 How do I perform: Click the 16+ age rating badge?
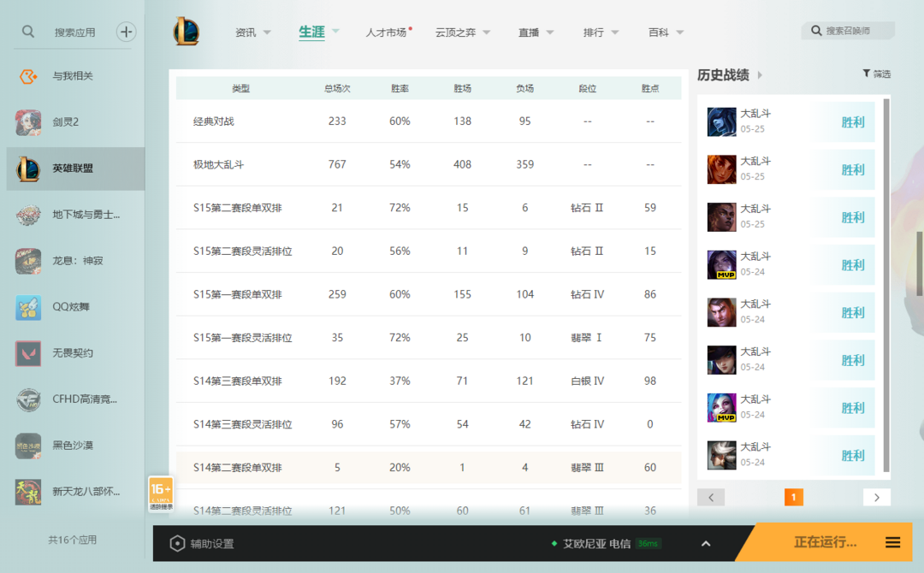(161, 493)
